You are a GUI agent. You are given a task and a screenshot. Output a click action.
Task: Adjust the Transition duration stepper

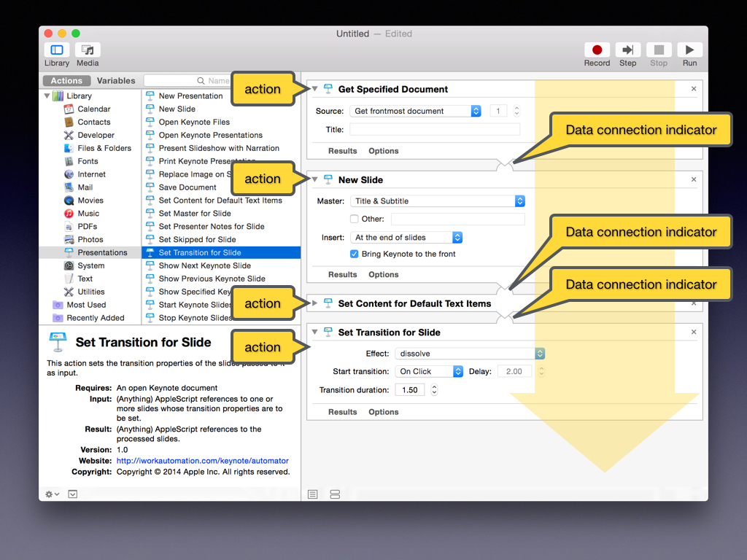click(x=434, y=390)
